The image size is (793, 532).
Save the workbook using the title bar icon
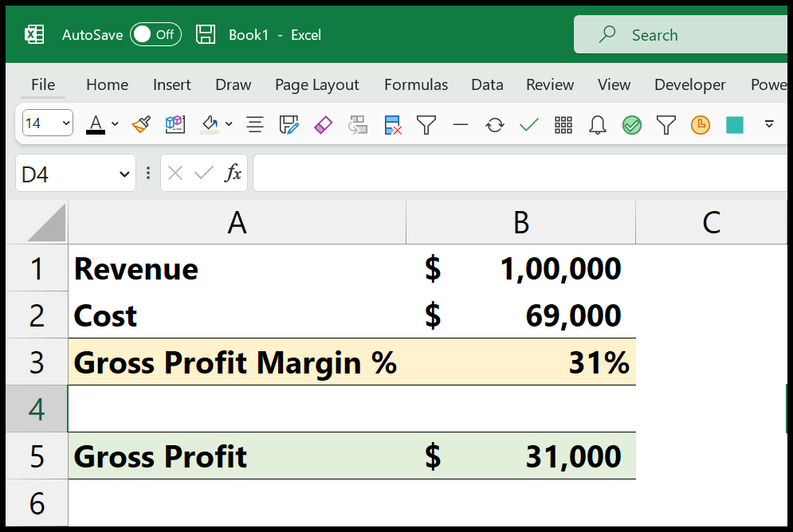(206, 34)
